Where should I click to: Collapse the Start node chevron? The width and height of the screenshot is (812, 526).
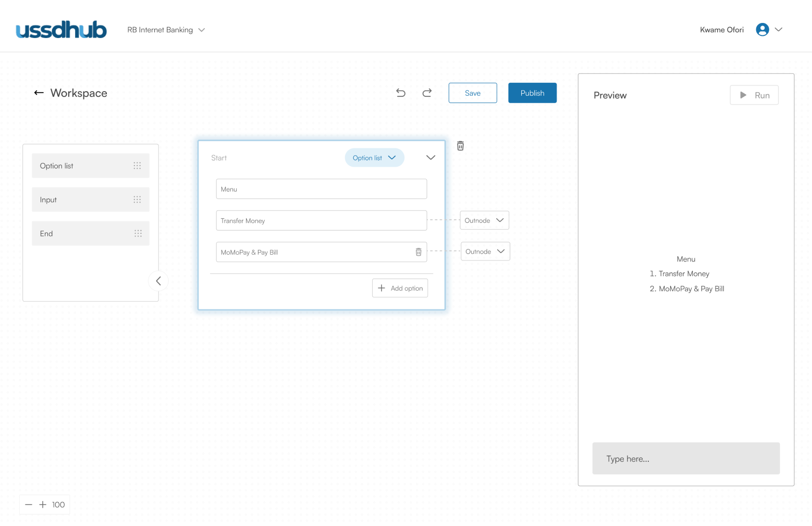point(430,158)
